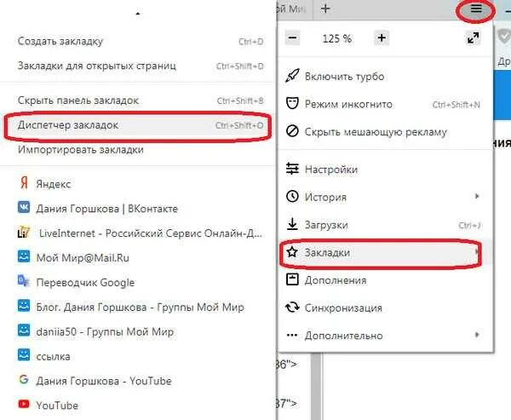The height and width of the screenshot is (420, 511).
Task: Switch to the Мой Мир browser tab
Action: click(295, 9)
